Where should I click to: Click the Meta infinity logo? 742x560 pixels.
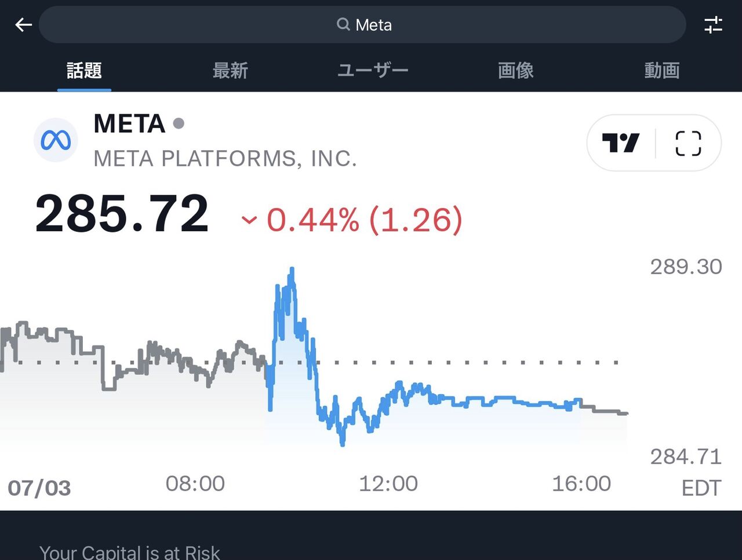tap(56, 140)
